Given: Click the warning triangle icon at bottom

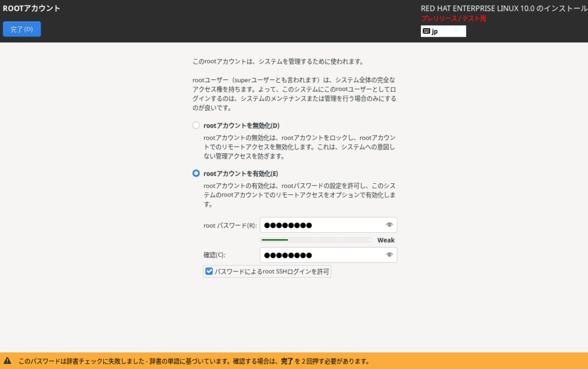Looking at the screenshot, I should [7, 362].
